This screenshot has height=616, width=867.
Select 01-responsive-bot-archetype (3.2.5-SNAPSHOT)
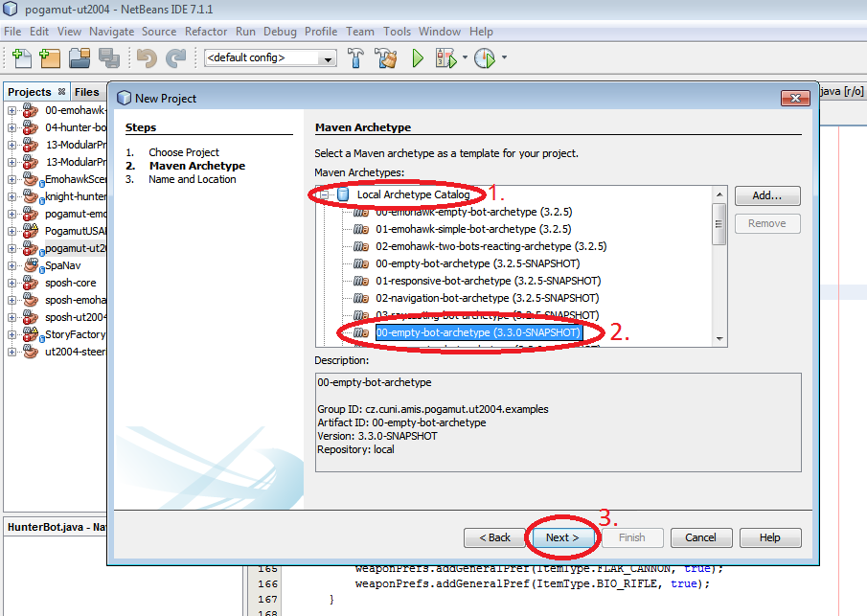[489, 281]
